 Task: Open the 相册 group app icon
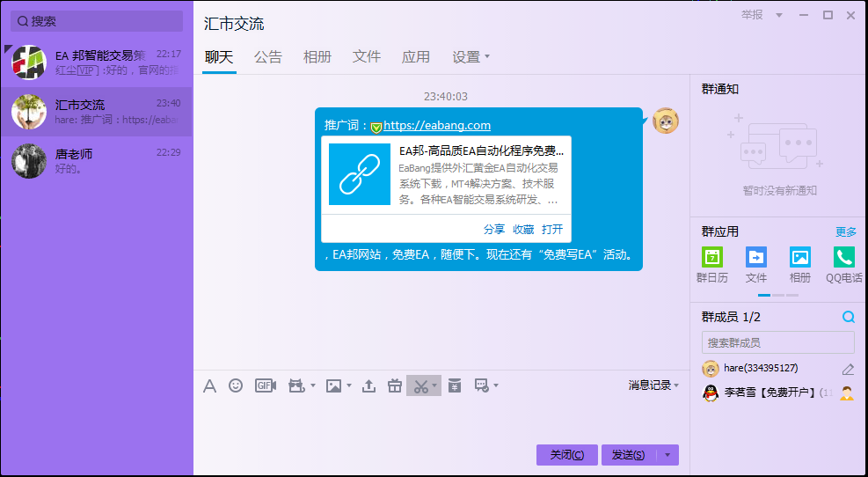(800, 257)
